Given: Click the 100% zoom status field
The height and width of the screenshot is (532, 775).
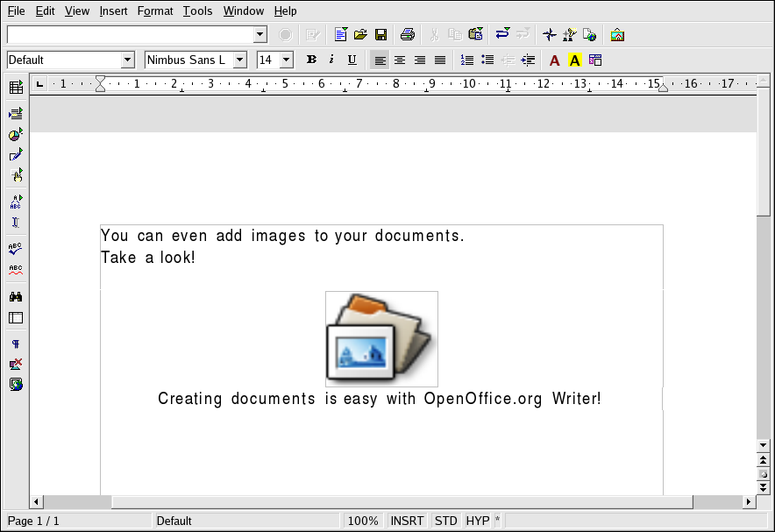Looking at the screenshot, I should click(x=363, y=521).
